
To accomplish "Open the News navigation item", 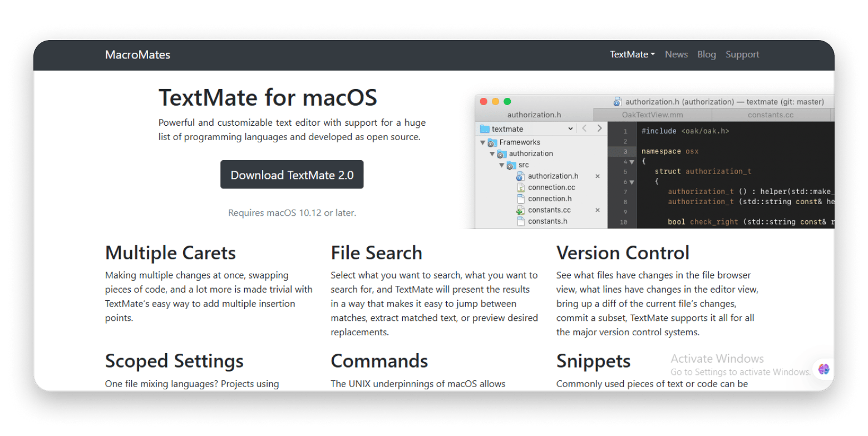I will pyautogui.click(x=676, y=54).
